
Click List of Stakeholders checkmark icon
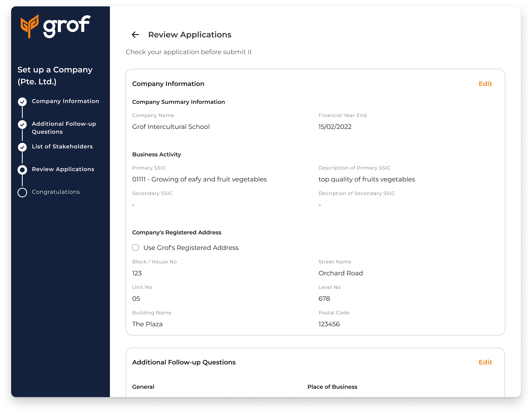22,147
